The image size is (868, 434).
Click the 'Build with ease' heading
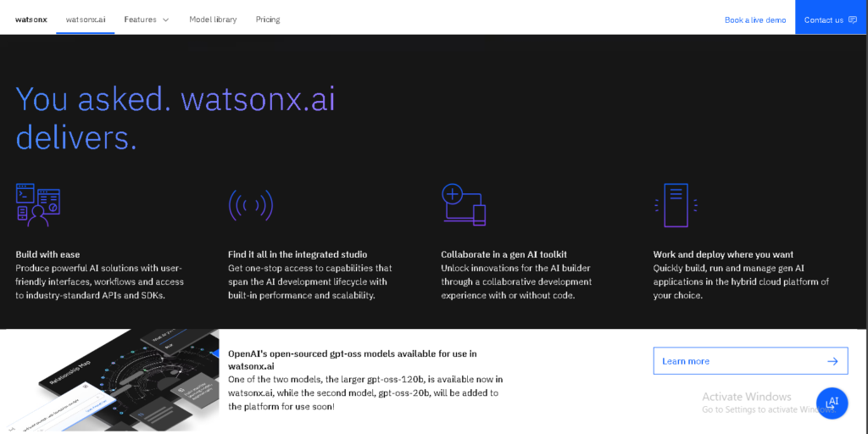point(47,254)
